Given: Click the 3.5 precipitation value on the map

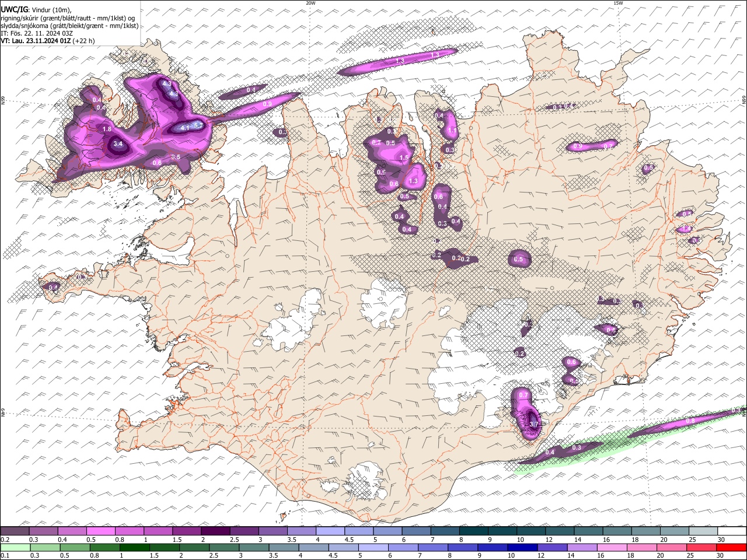Looking at the screenshot, I should click(175, 157).
